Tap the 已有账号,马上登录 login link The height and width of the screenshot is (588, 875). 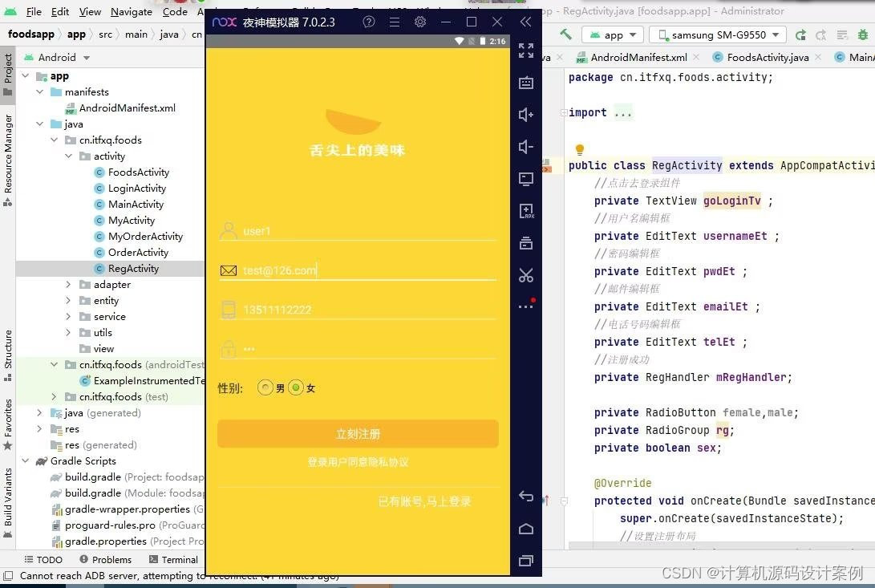pos(424,501)
